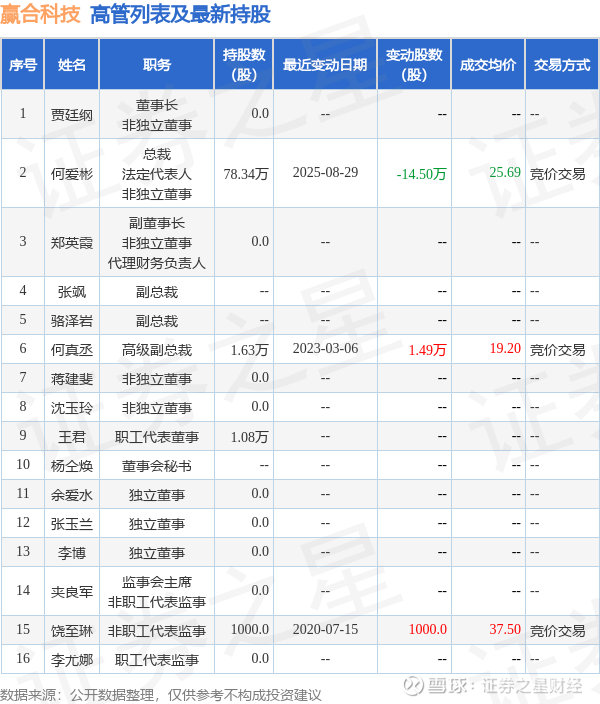Click the 赢合科技 title text

pos(40,14)
